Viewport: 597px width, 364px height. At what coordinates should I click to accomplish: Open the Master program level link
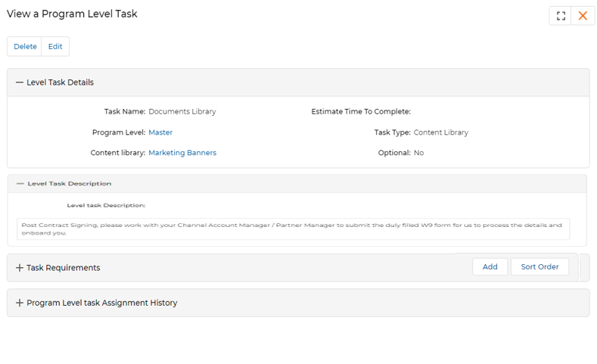pos(160,132)
